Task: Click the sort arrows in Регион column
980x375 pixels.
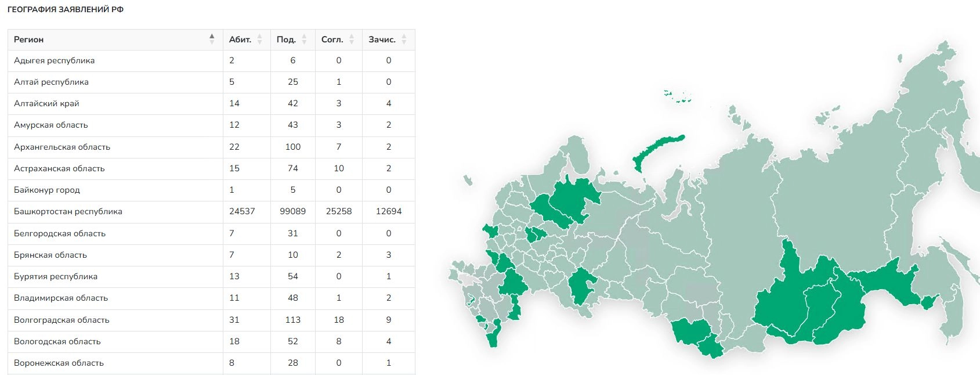Action: [212, 39]
